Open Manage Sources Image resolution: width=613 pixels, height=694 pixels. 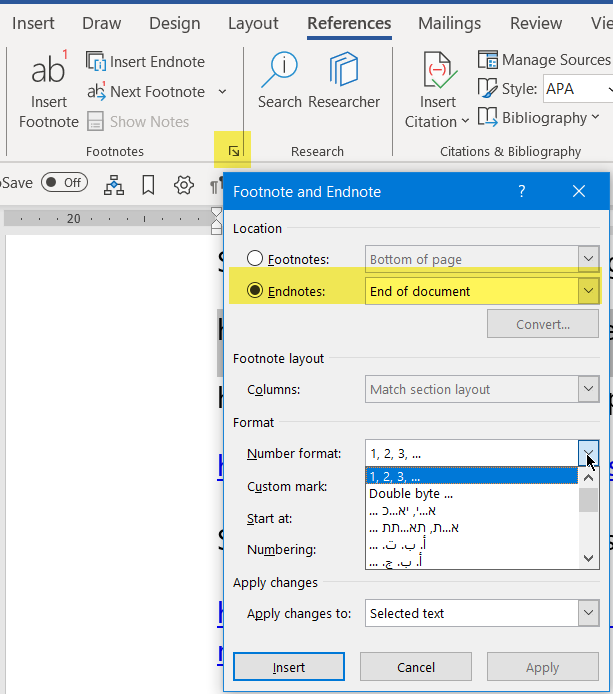pyautogui.click(x=544, y=60)
